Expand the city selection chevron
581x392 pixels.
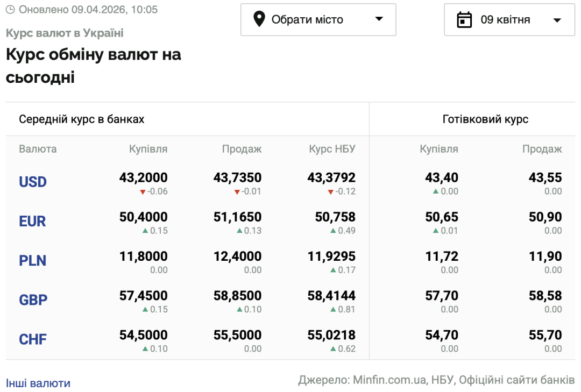pyautogui.click(x=379, y=19)
